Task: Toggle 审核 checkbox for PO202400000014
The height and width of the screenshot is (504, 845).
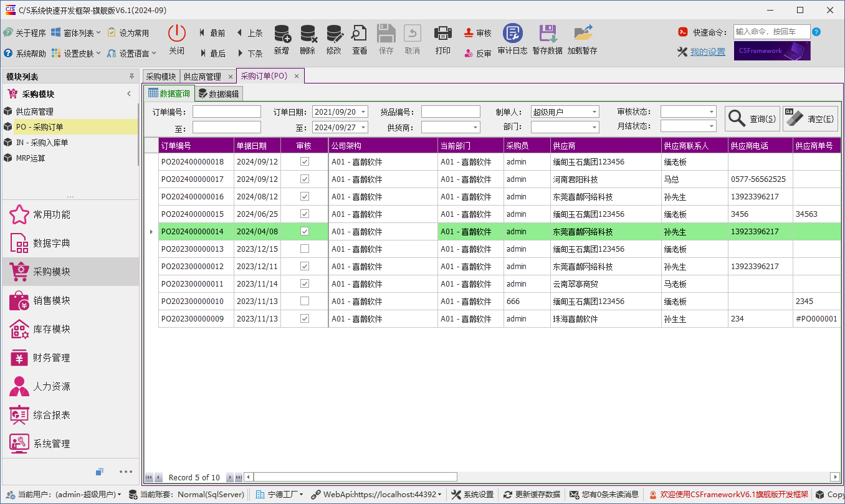Action: pyautogui.click(x=305, y=231)
